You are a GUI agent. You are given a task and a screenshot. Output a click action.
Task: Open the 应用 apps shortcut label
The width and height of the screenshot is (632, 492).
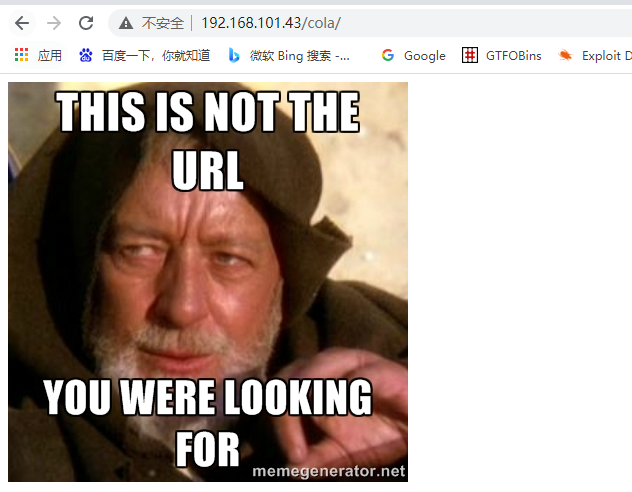coord(50,55)
